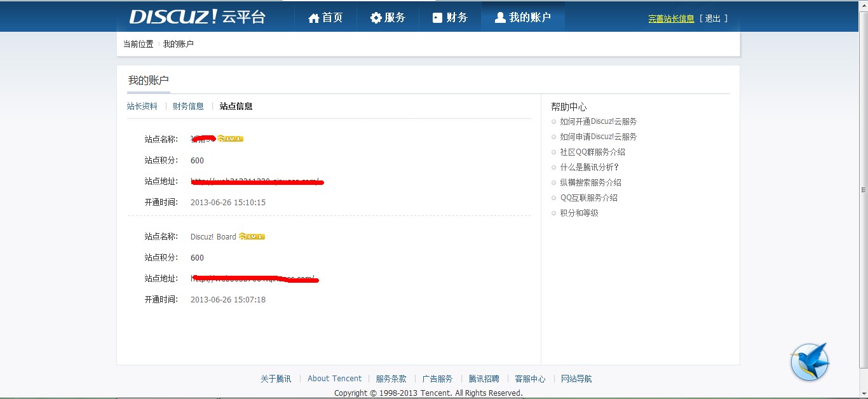Open help article 什么是腾讯分析?
Screen dimensions: 868x399
click(589, 167)
